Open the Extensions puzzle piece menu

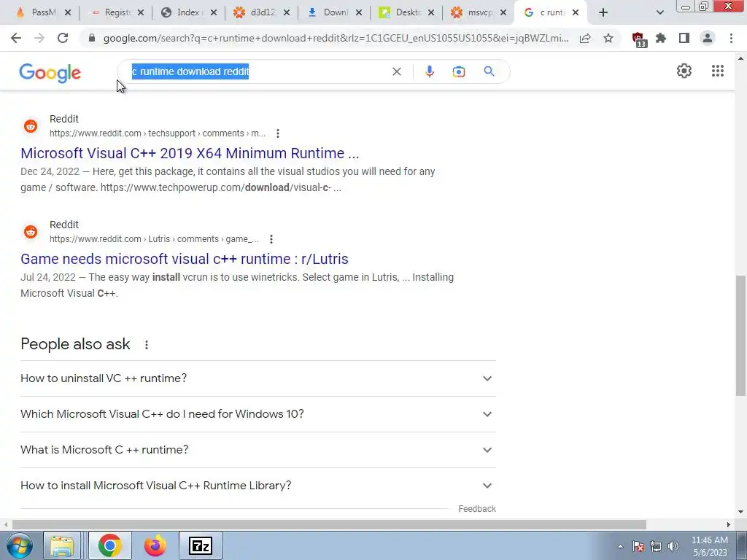click(x=661, y=38)
